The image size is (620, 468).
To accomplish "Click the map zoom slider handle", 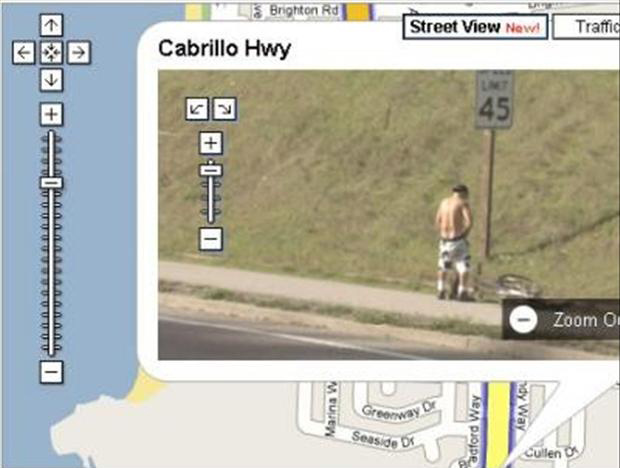I will pyautogui.click(x=51, y=183).
